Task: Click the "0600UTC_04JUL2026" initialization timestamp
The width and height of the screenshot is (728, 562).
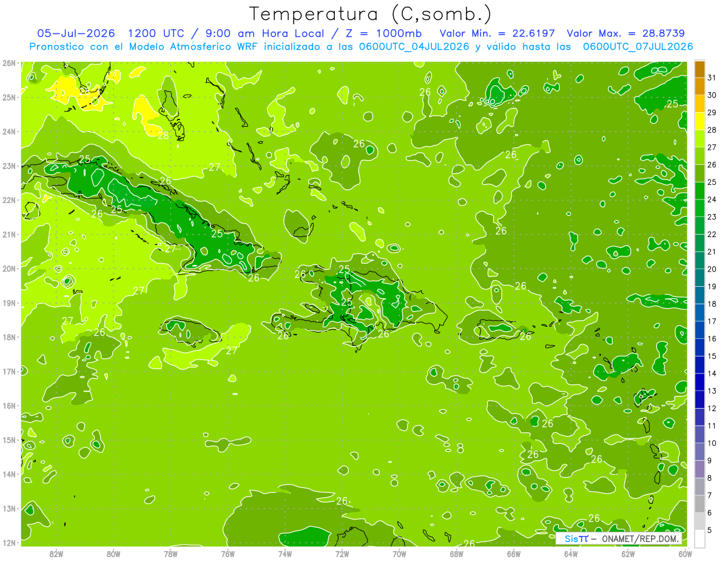Action: [x=414, y=46]
